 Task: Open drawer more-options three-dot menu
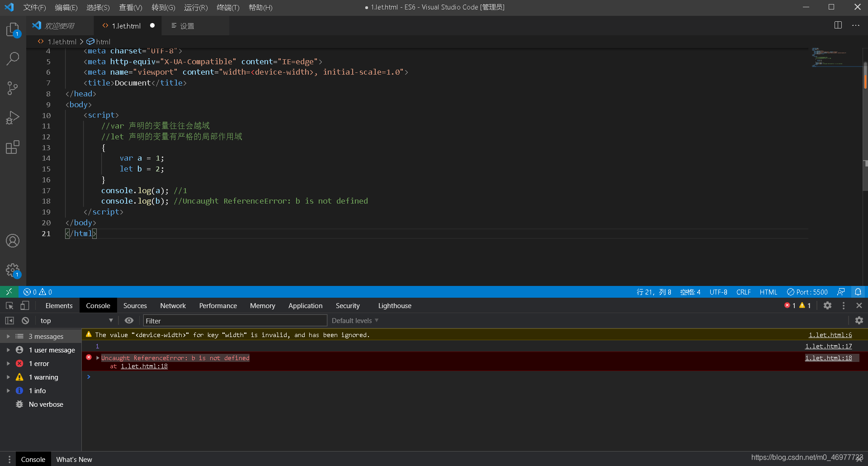coord(9,459)
